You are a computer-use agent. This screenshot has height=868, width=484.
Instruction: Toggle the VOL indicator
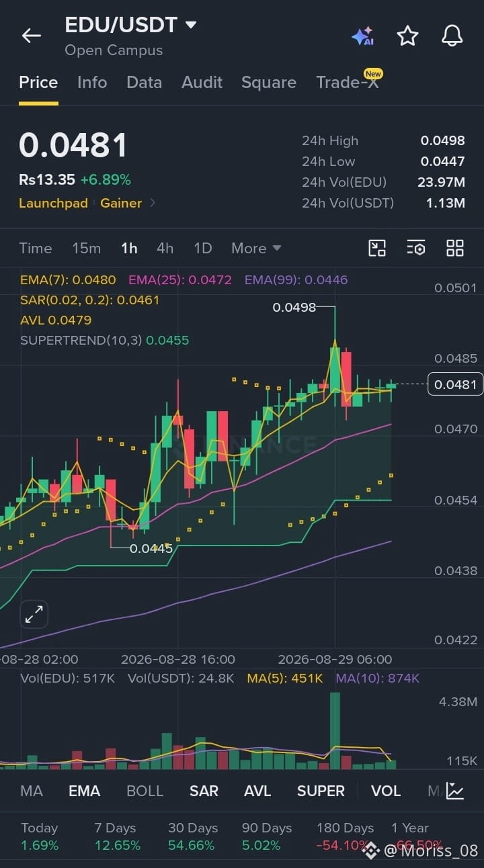point(386,791)
